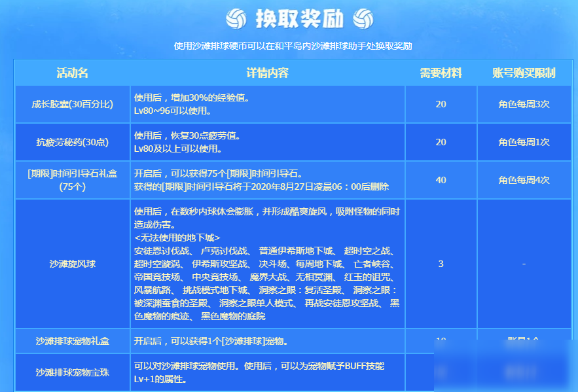Click material cost 40 for 时间引导石礼盒

441,180
